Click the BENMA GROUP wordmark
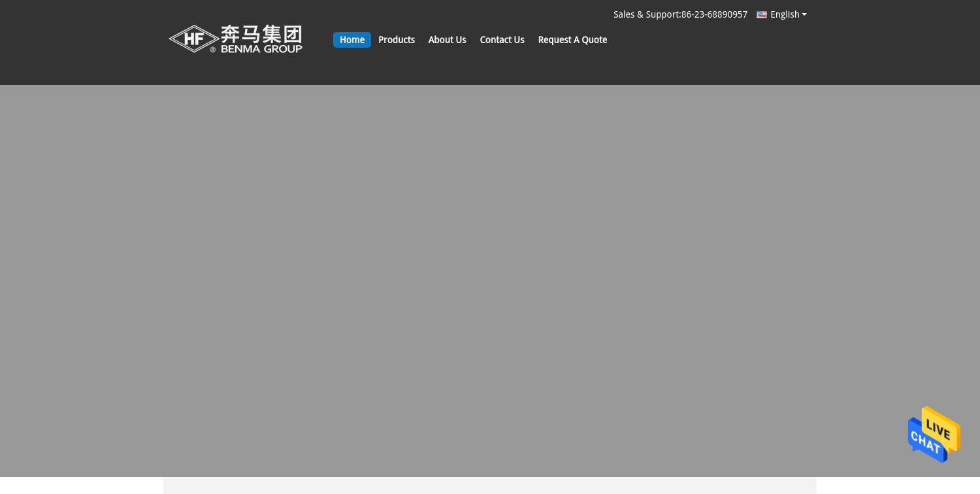 click(261, 48)
